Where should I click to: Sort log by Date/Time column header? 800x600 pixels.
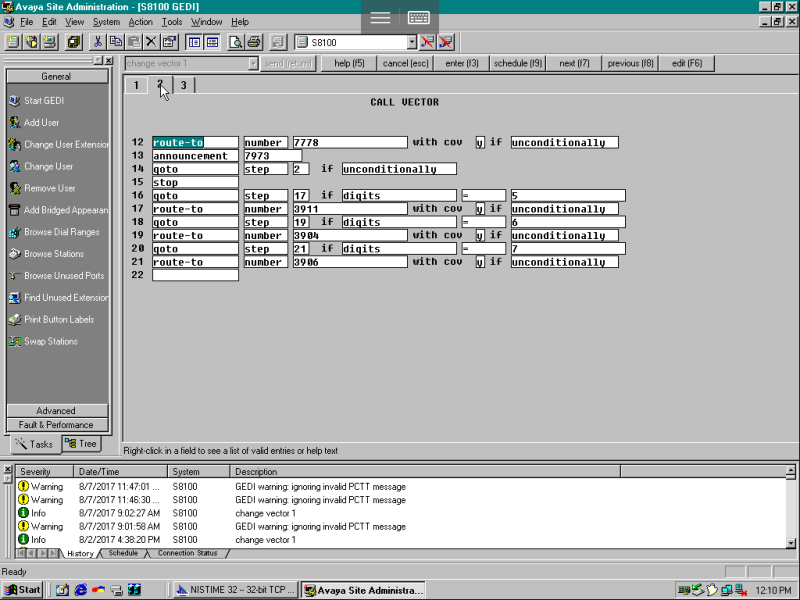pos(121,471)
